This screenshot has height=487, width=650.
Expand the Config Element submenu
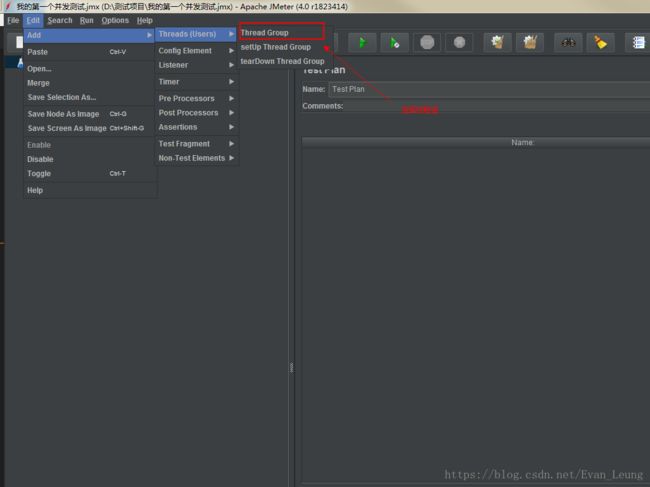click(x=196, y=51)
